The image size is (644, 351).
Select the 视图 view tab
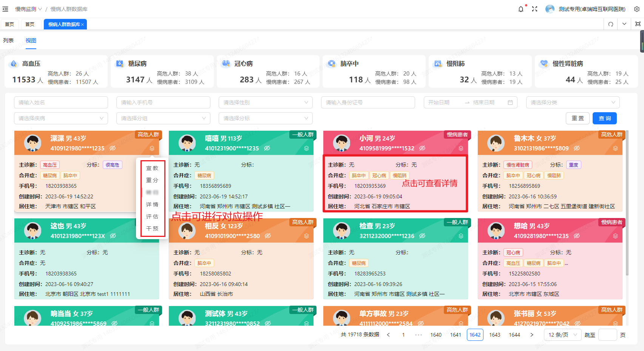point(31,40)
